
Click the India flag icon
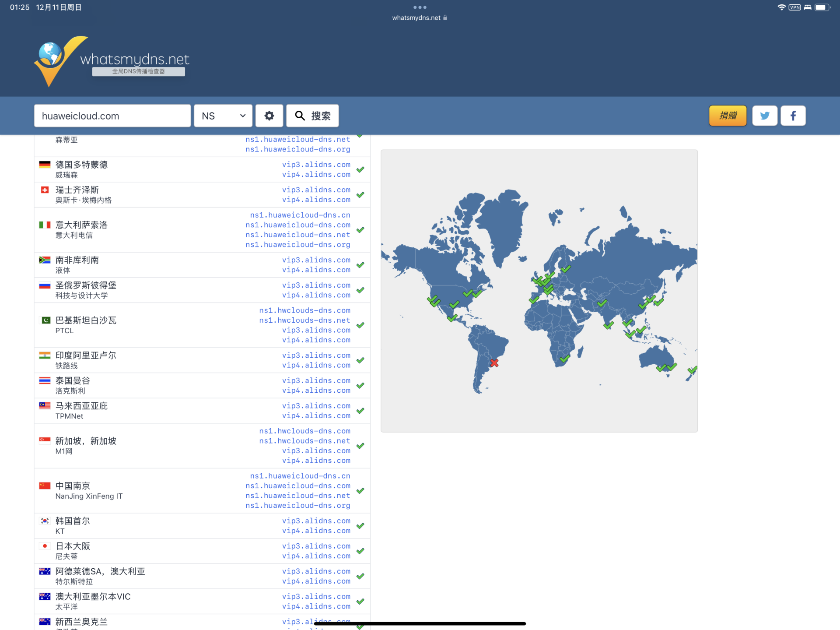[x=45, y=355]
